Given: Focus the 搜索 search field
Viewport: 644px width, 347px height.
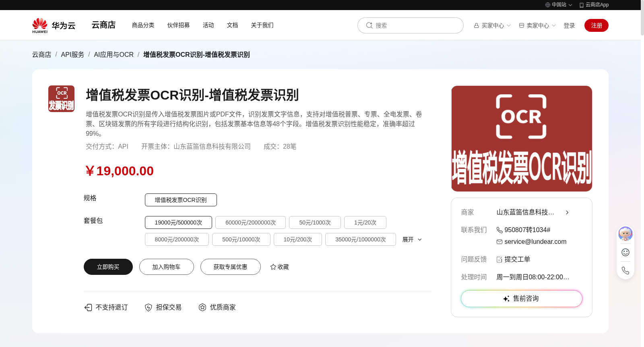Looking at the screenshot, I should [411, 25].
